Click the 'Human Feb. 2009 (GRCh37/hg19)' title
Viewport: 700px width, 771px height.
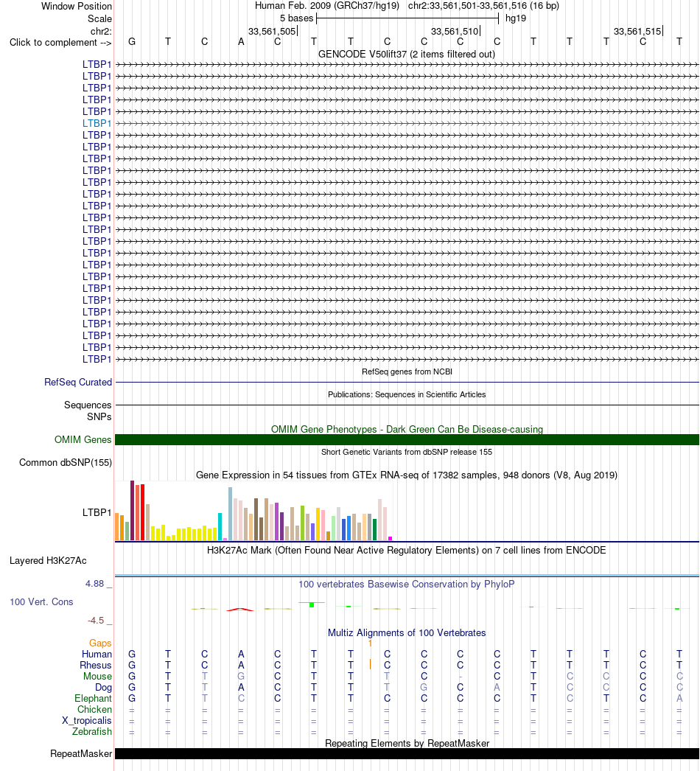(327, 6)
